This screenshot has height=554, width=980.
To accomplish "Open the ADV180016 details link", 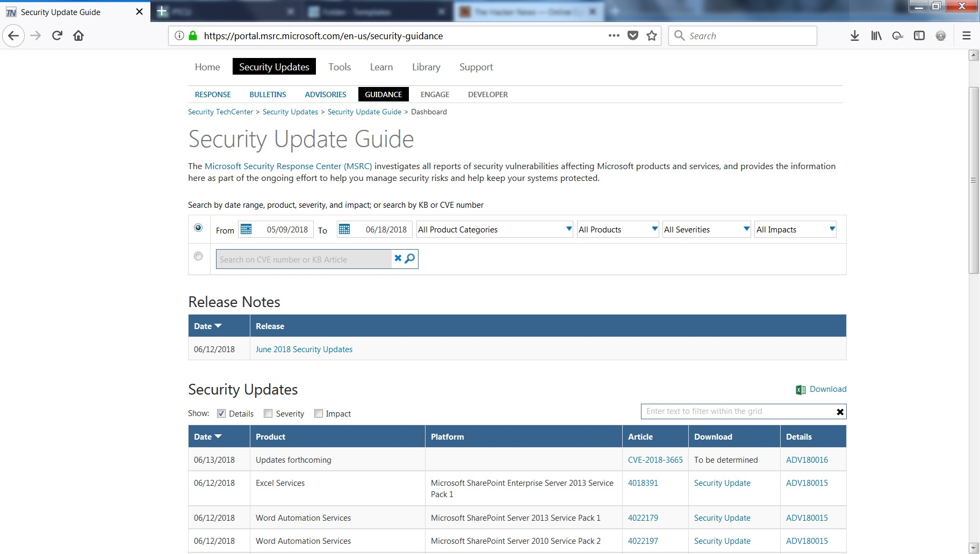I will pos(807,460).
